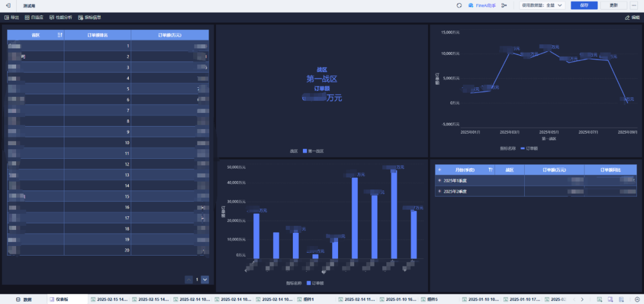Screen dimensions: 644x304
Task: Click the 编辑 edit button
Action: [x=633, y=17]
